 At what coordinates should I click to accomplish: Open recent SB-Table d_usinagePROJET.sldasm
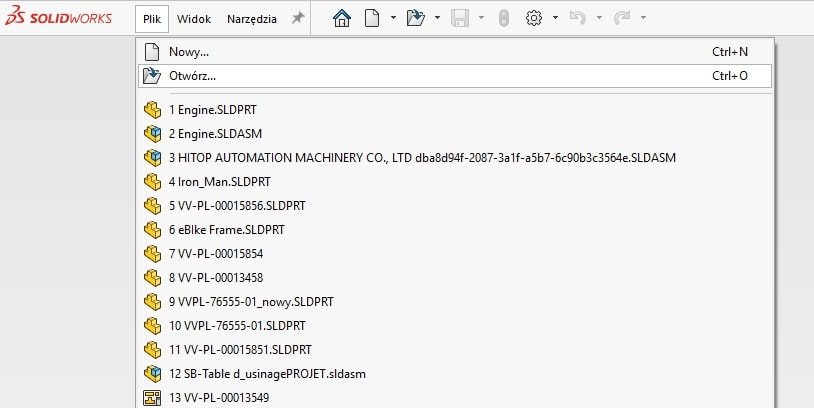point(455,374)
